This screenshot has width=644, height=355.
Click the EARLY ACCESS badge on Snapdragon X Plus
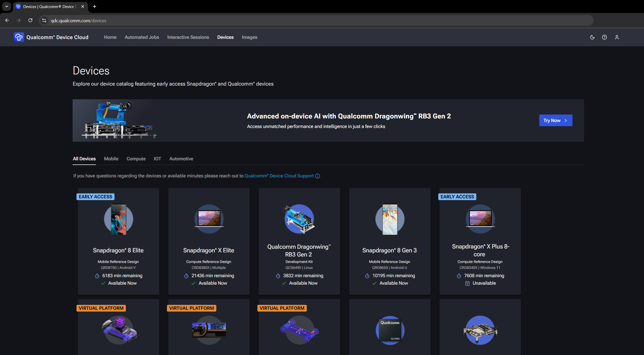457,197
